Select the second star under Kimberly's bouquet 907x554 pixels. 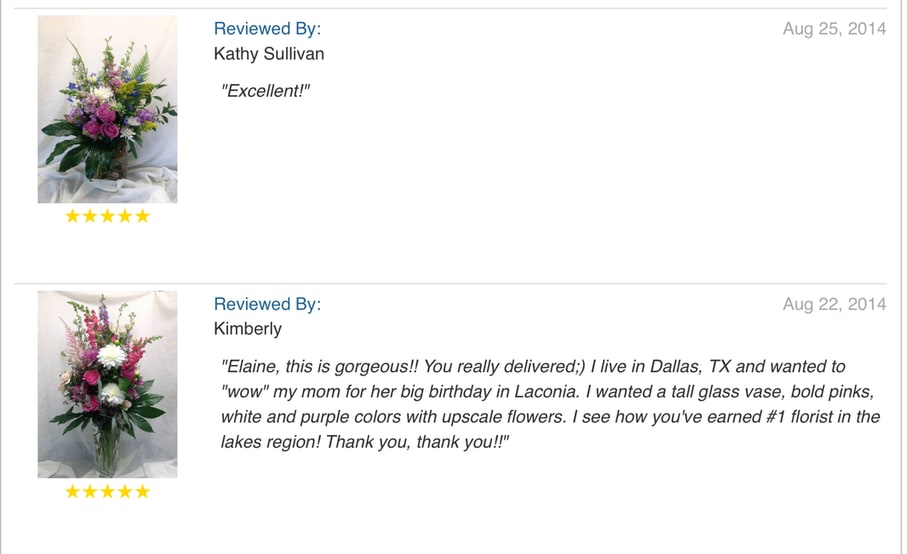click(x=90, y=491)
